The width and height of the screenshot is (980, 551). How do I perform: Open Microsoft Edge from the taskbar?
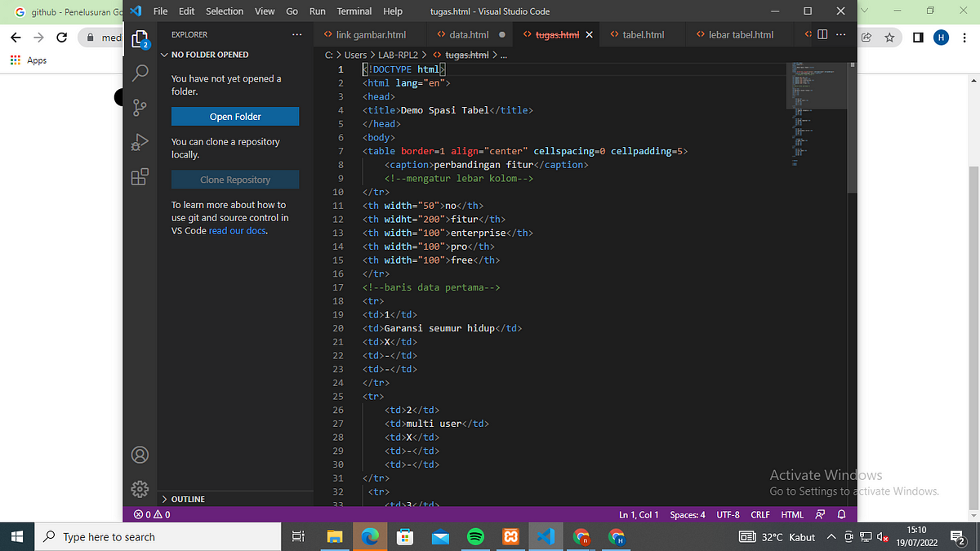coord(370,537)
